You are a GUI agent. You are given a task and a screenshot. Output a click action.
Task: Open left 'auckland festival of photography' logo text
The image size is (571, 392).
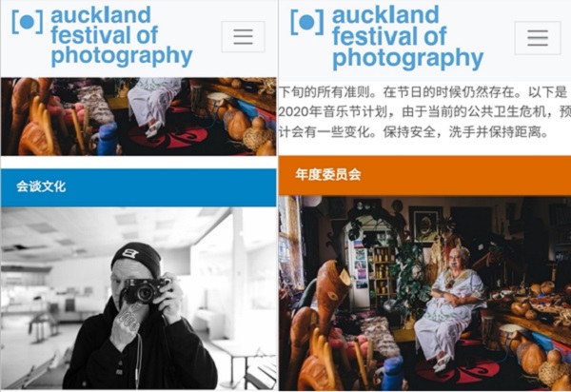pos(122,36)
